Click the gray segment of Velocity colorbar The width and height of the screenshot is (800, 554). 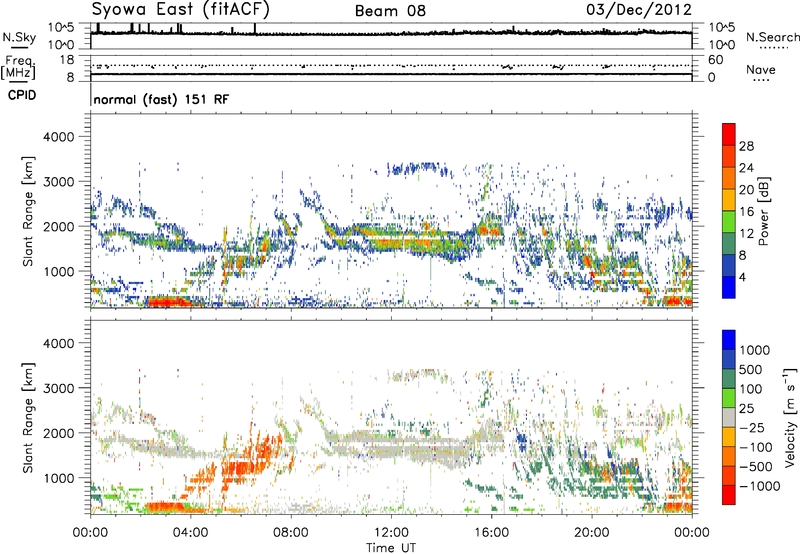[x=729, y=417]
